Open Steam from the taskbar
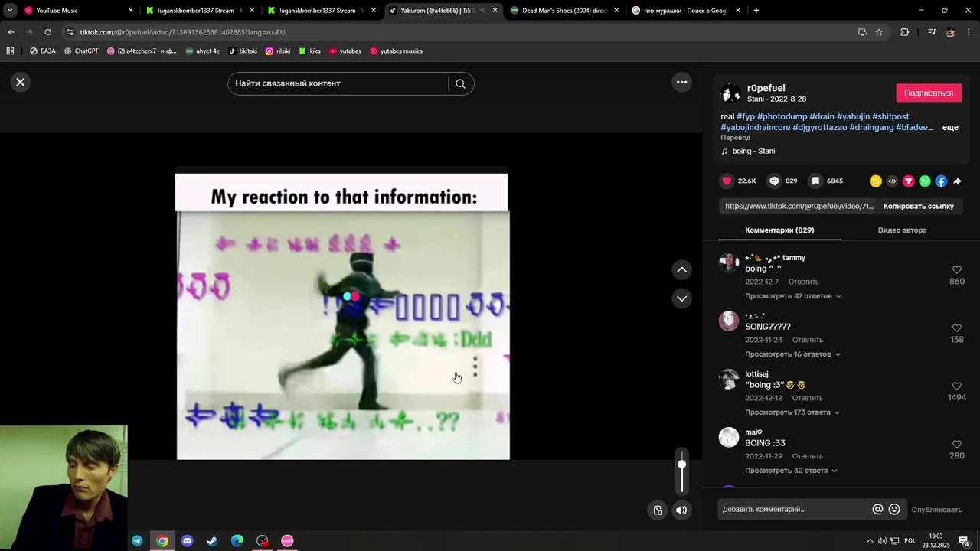Screen dimensions: 980x551 click(x=212, y=541)
